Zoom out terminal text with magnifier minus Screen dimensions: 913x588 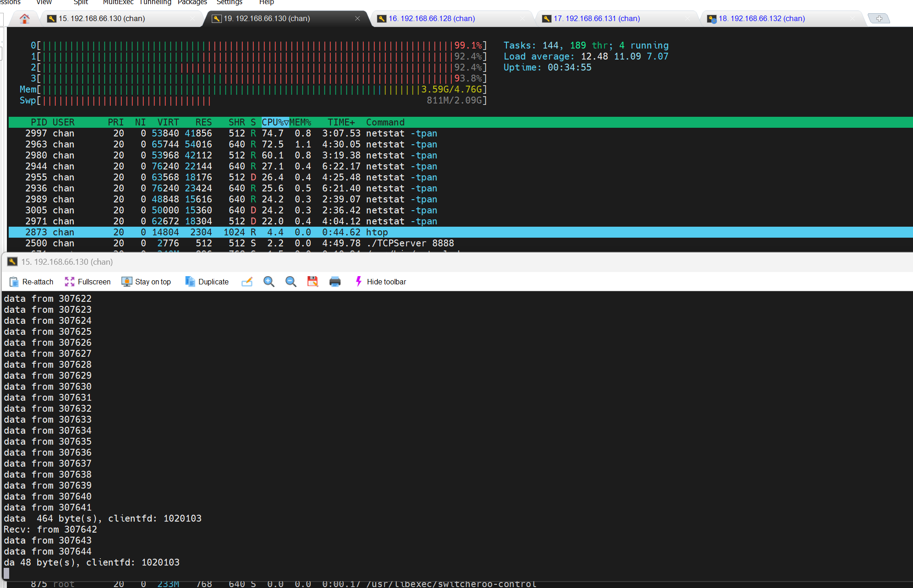click(291, 282)
